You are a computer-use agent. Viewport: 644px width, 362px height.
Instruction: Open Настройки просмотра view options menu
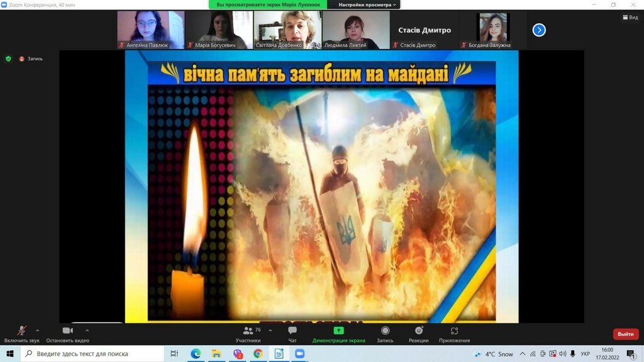(367, 4)
